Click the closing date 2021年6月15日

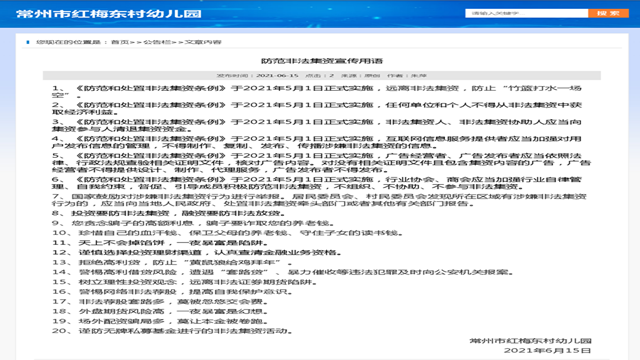(x=547, y=351)
